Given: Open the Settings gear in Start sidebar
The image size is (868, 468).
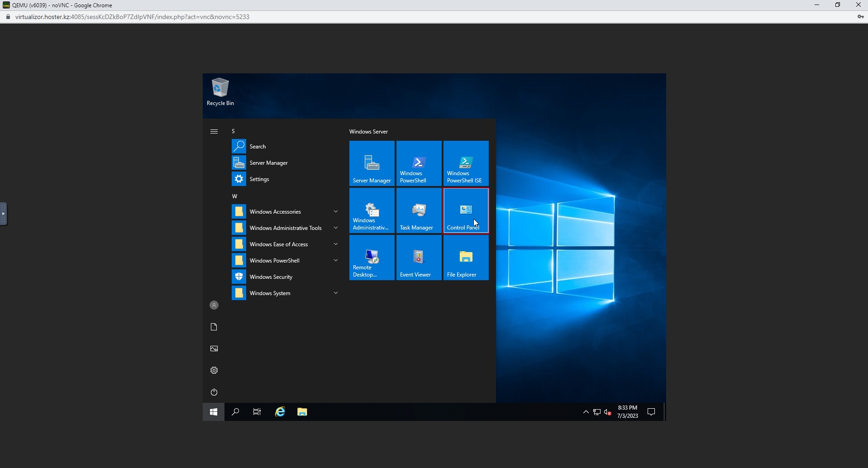Looking at the screenshot, I should (x=214, y=370).
